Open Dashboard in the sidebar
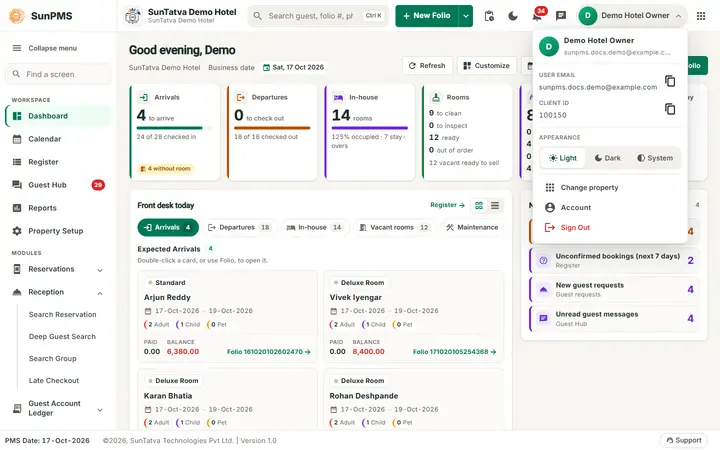The width and height of the screenshot is (720, 450). 58,116
